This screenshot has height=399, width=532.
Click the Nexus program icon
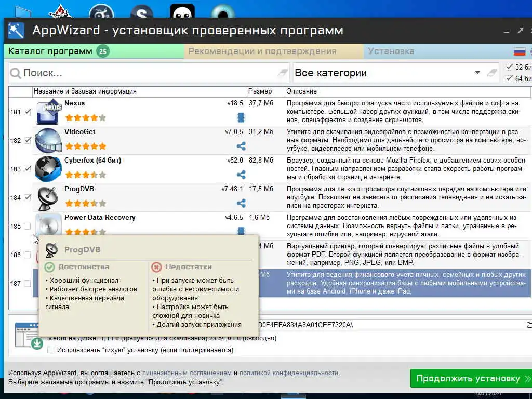pos(48,112)
